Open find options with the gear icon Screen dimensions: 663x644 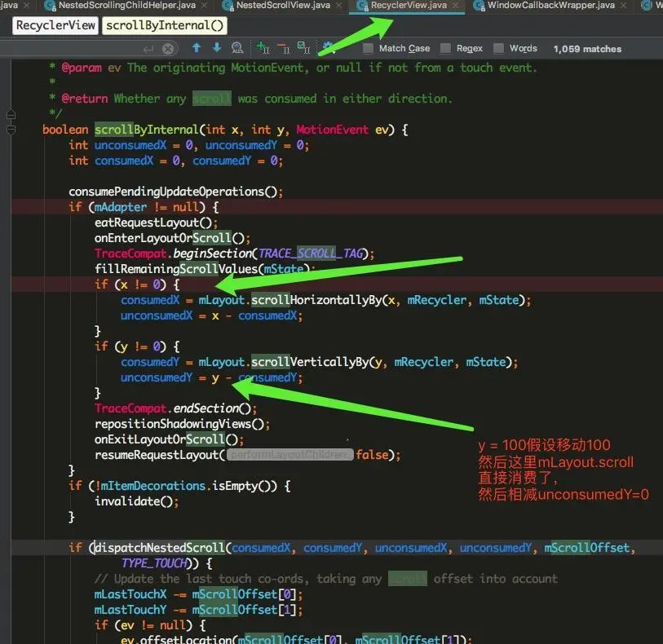coord(326,48)
